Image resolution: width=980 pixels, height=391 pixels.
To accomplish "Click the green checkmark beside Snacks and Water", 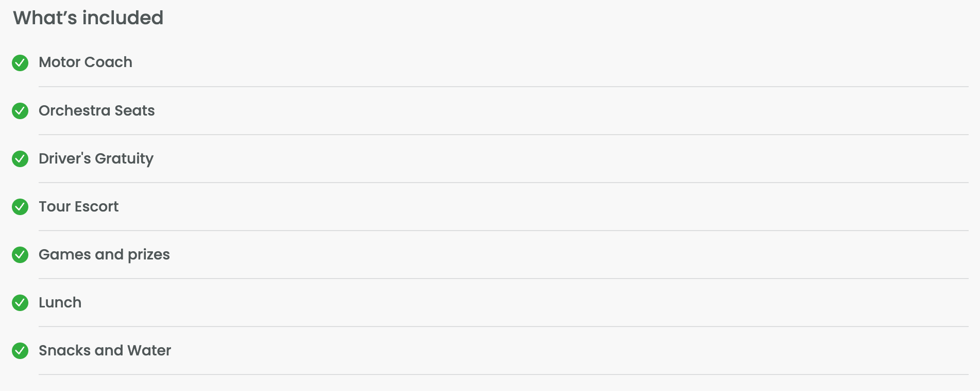I will (20, 351).
